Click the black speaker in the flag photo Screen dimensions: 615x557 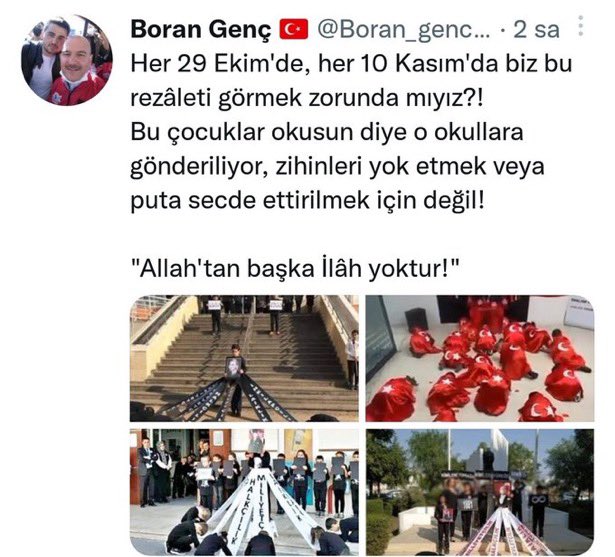(x=416, y=319)
